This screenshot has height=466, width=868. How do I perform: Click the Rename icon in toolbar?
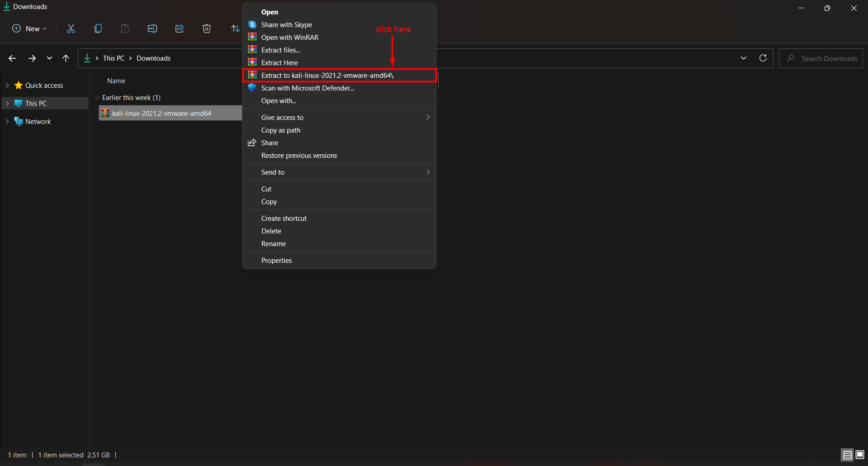(152, 29)
